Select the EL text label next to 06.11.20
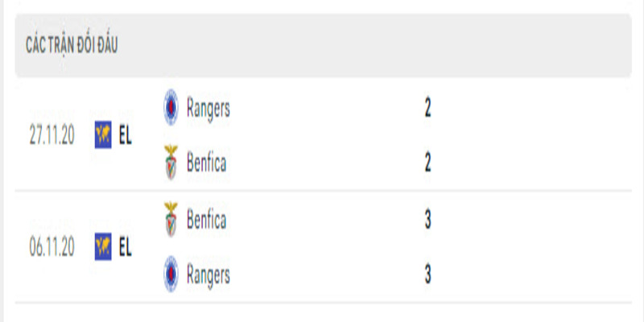This screenshot has width=644, height=322. pos(125,247)
